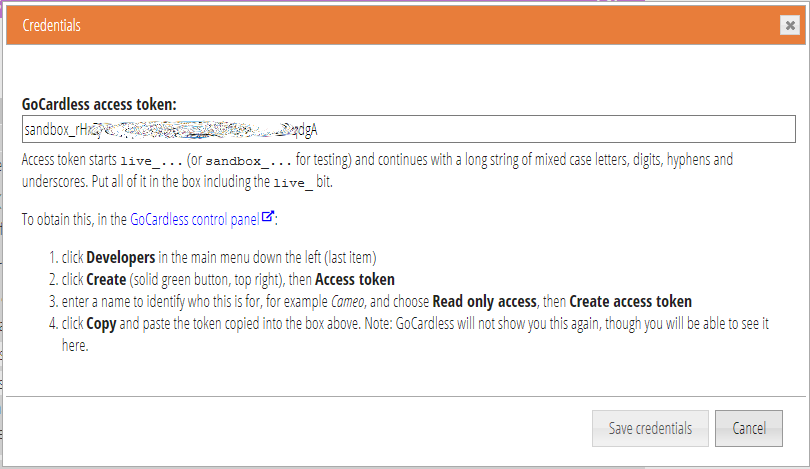Click bold 'Access token' in step 2
Screen dimensions: 810x469
(x=354, y=279)
